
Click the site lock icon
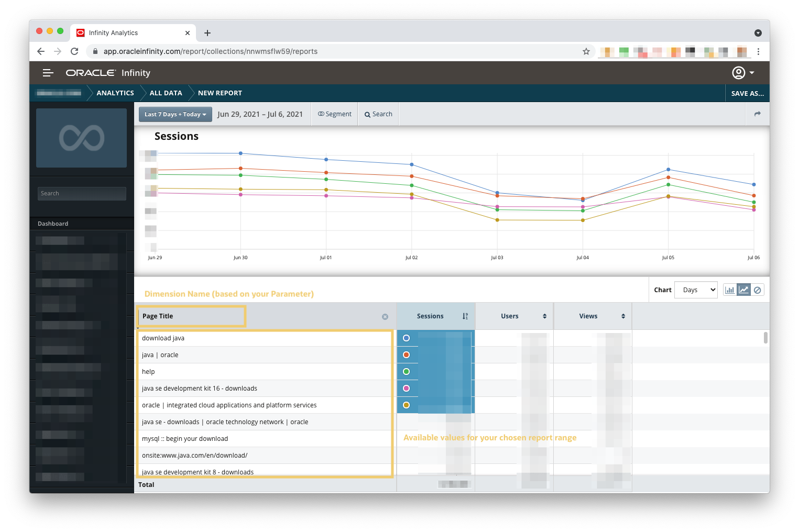click(95, 51)
